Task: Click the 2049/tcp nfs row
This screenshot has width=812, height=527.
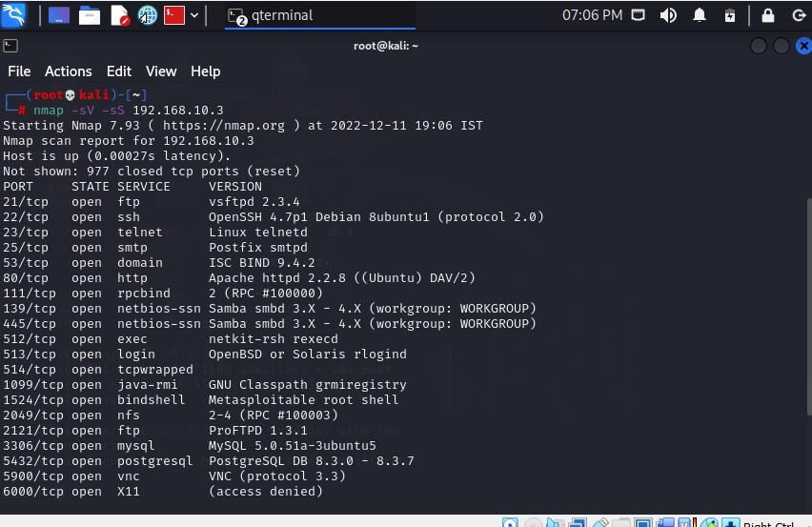Action: [171, 416]
